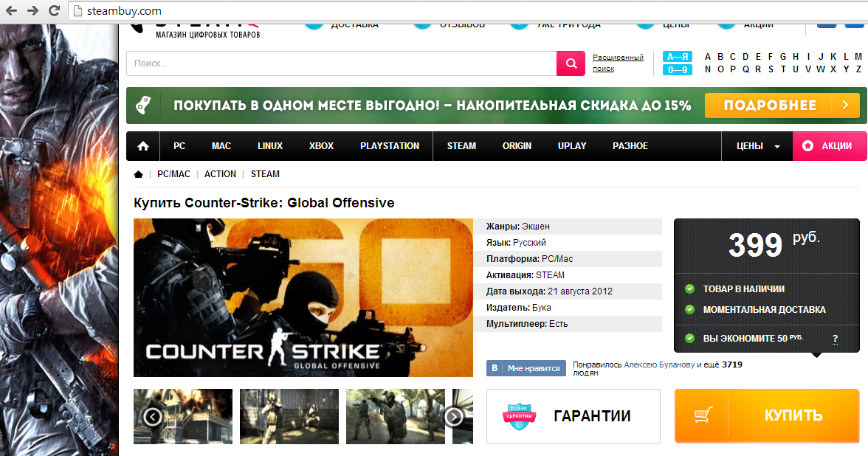
Task: Reload the page with the refresh icon
Action: (x=54, y=10)
